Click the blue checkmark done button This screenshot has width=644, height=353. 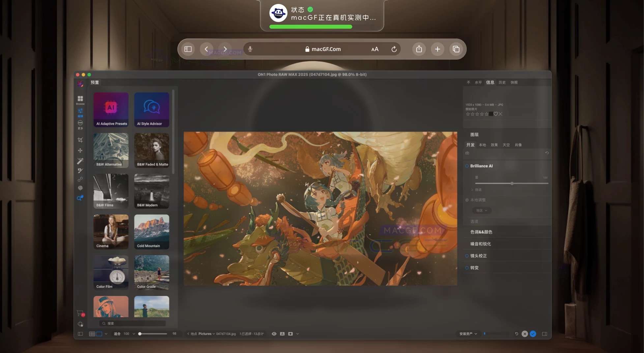coord(533,334)
